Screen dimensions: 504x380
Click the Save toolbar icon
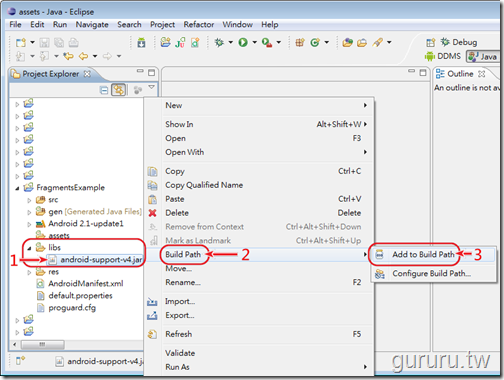pos(44,43)
